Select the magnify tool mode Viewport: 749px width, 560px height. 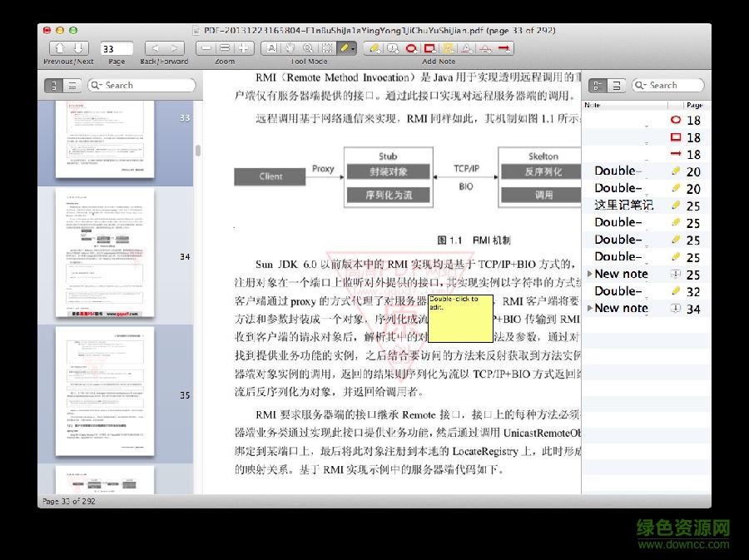[x=309, y=48]
